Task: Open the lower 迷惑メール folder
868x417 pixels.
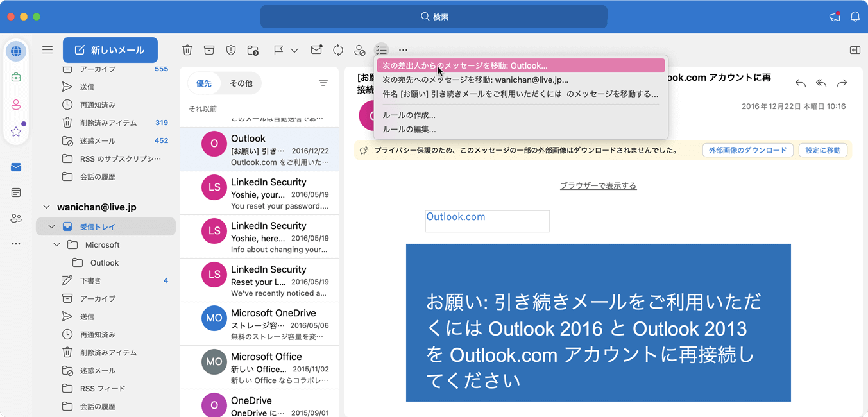Action: coord(106,370)
